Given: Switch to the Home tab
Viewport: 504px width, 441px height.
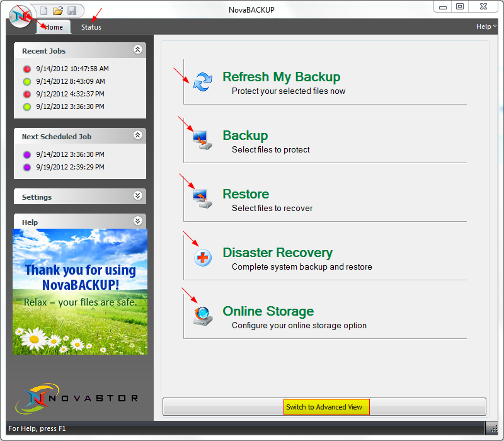Looking at the screenshot, I should pos(54,27).
